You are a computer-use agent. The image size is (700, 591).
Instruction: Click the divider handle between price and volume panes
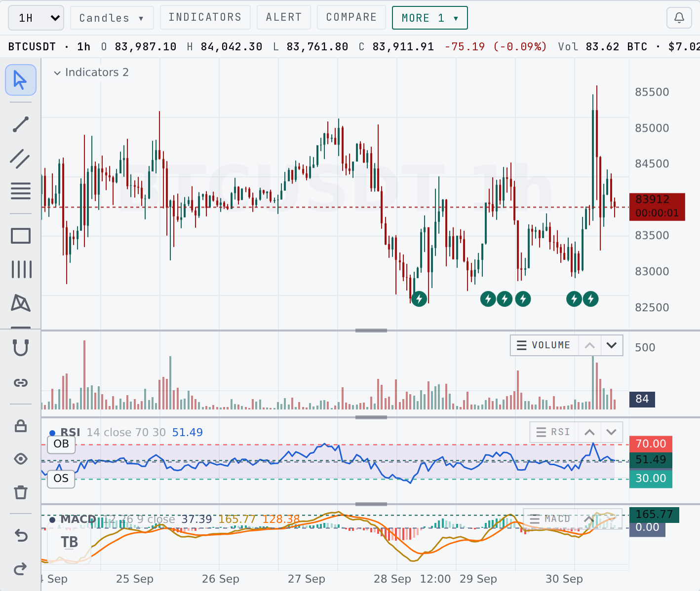371,331
